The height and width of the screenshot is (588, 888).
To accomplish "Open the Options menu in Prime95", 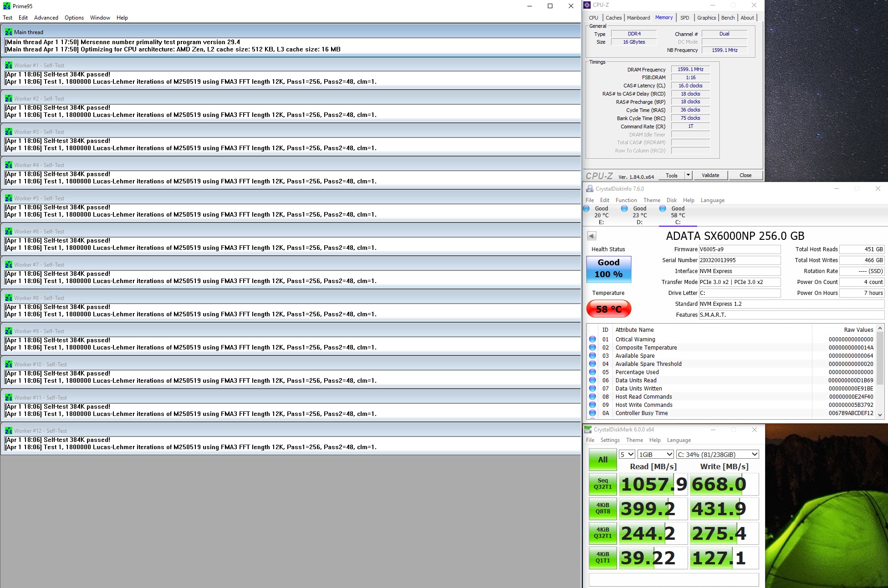I will coord(74,18).
